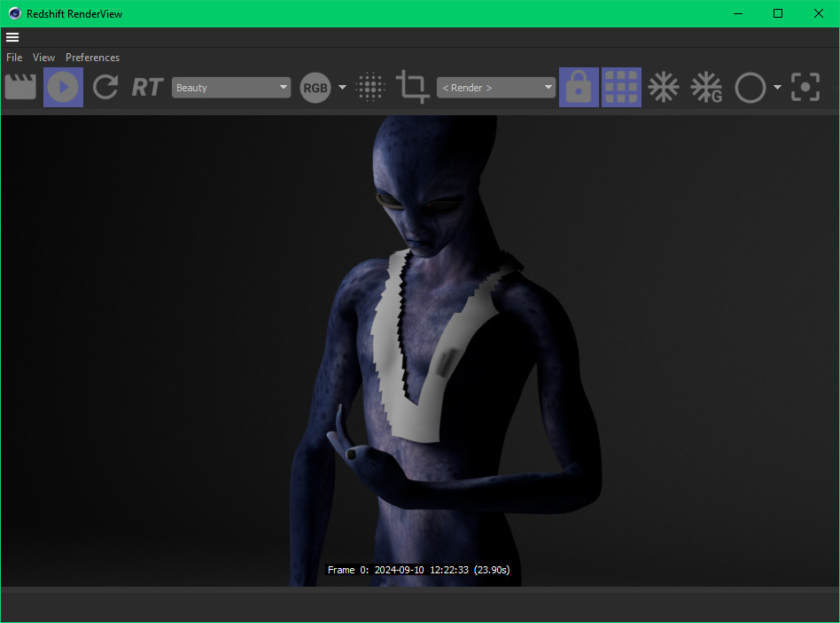Image resolution: width=840 pixels, height=623 pixels.
Task: Open the < Render > camera dropdown
Action: [x=496, y=88]
